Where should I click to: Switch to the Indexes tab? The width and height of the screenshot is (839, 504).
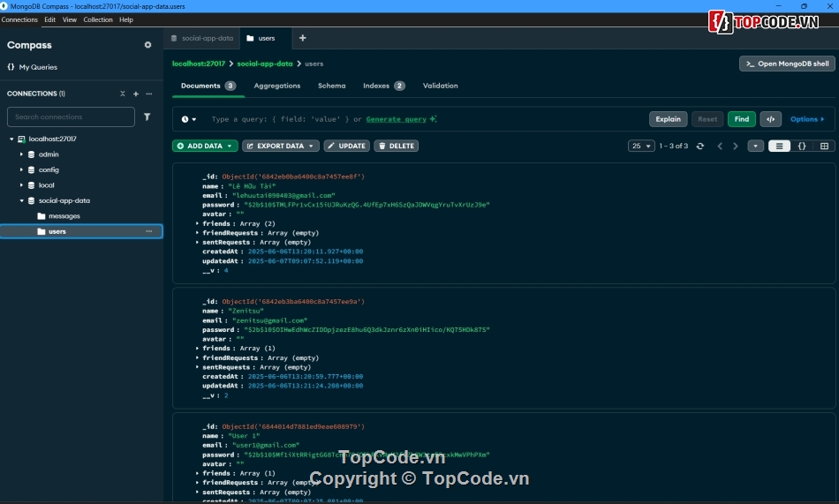click(383, 86)
